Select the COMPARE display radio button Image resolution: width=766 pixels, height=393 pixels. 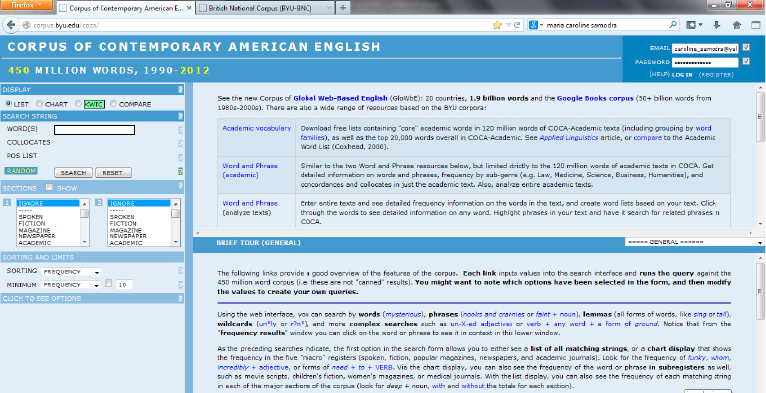point(113,104)
